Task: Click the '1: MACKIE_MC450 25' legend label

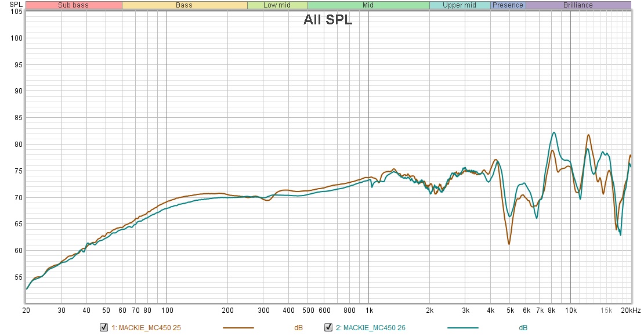Action: point(146,328)
